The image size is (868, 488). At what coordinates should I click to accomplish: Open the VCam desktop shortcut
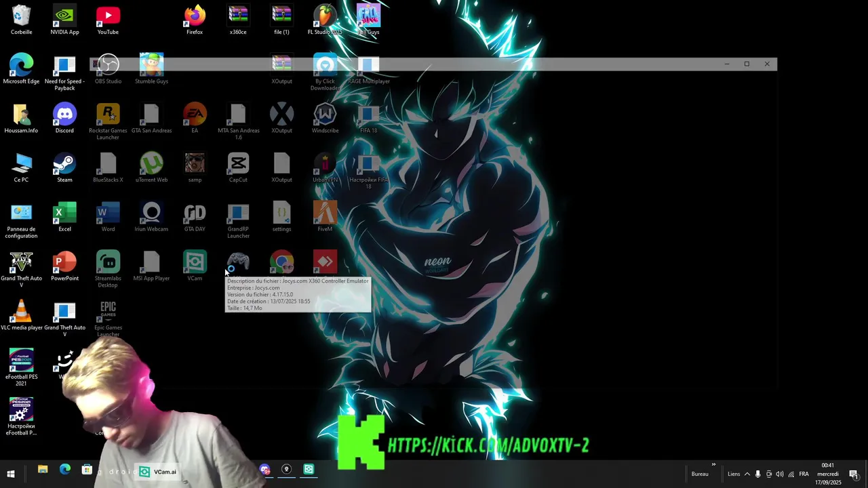point(195,267)
